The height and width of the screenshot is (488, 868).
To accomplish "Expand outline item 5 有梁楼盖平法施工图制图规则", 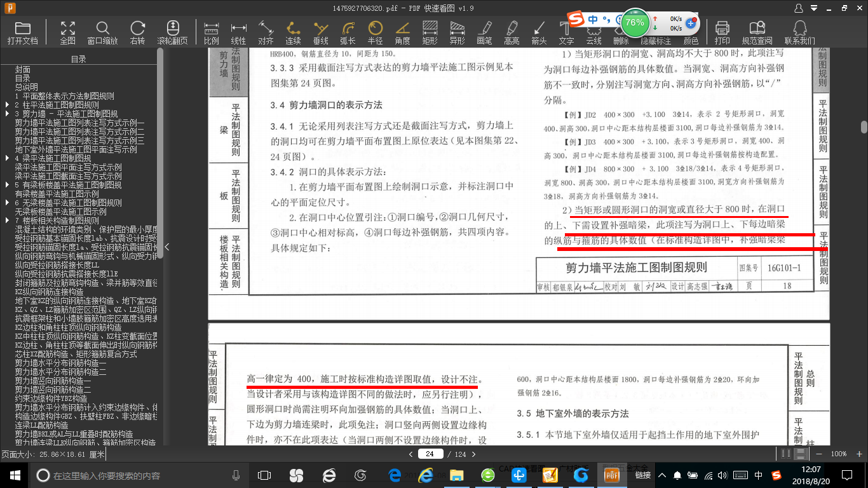I will pos(7,185).
